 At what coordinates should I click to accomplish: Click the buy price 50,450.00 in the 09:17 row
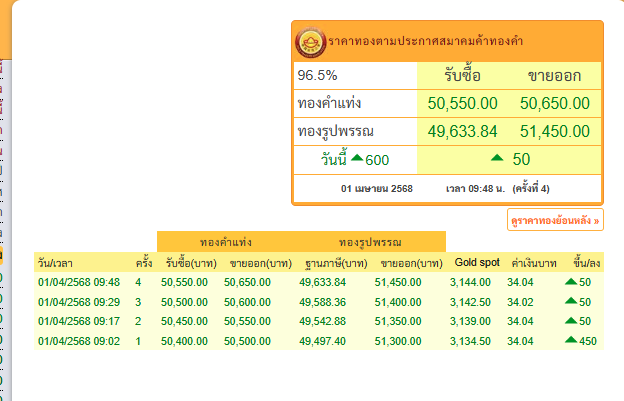click(184, 321)
